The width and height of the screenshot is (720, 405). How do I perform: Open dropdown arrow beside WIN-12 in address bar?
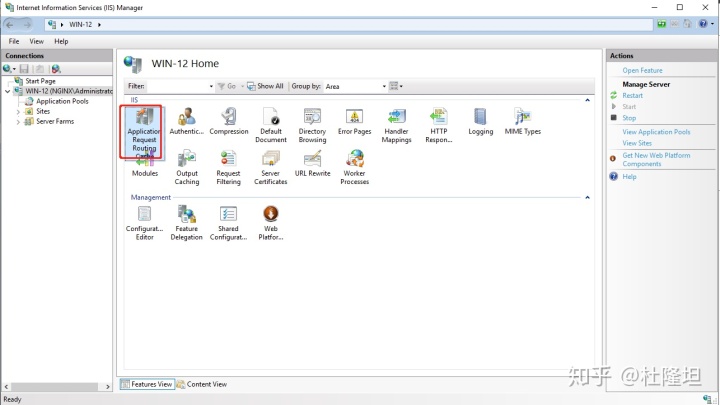(x=99, y=24)
